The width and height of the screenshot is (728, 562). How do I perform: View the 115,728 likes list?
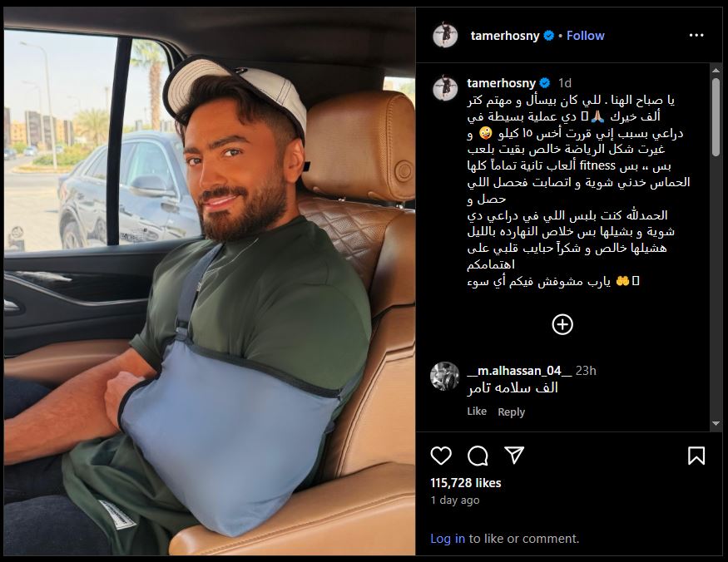[466, 483]
